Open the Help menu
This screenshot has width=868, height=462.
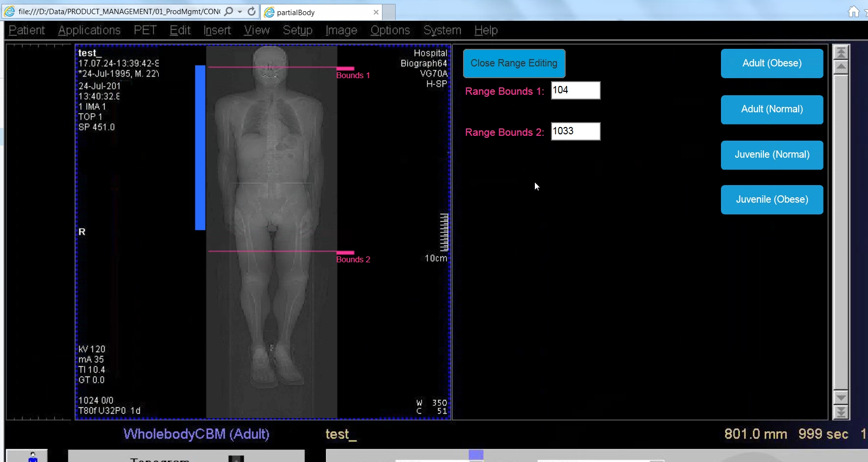pos(486,30)
